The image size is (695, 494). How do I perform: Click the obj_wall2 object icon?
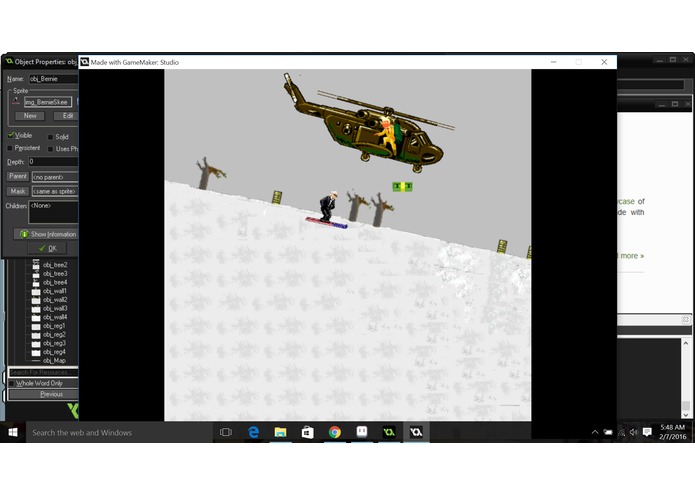coord(36,300)
